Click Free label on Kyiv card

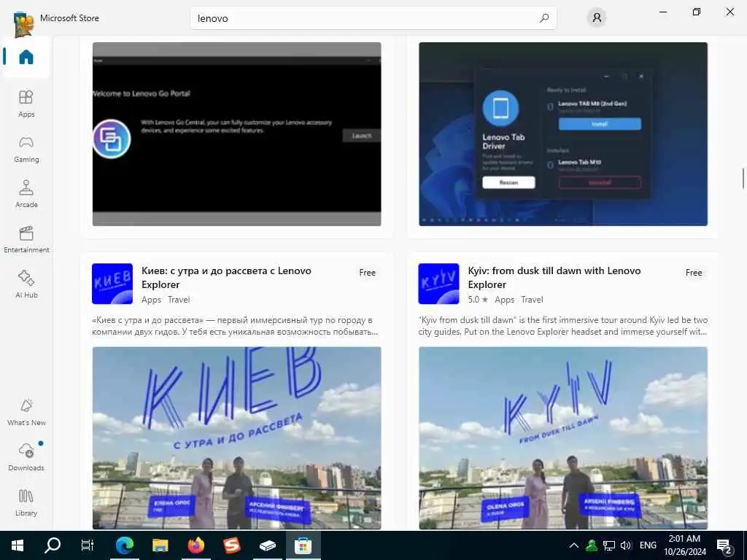(694, 273)
